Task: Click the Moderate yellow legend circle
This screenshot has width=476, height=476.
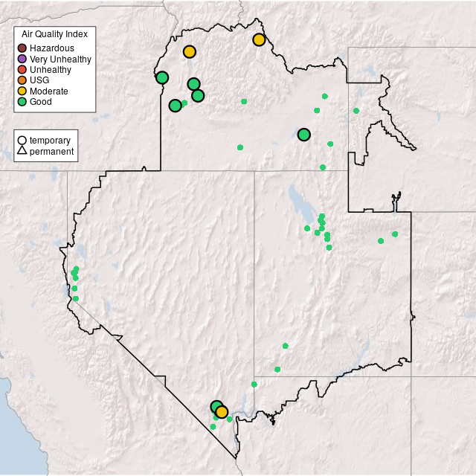Action: [22, 91]
